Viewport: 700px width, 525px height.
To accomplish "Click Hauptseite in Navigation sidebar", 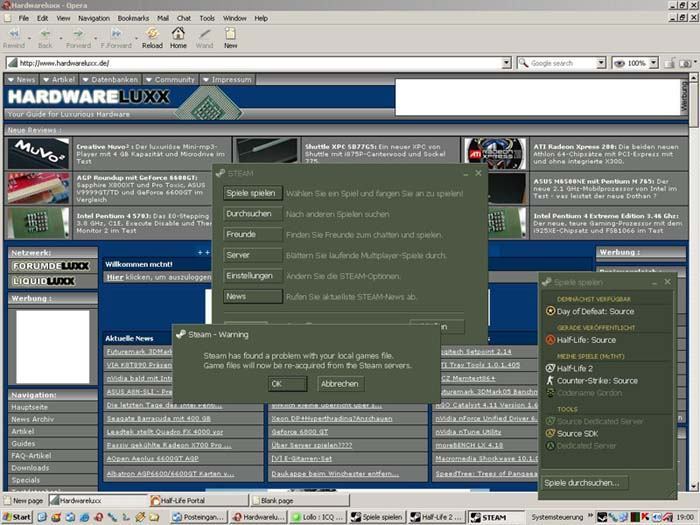I will (29, 407).
